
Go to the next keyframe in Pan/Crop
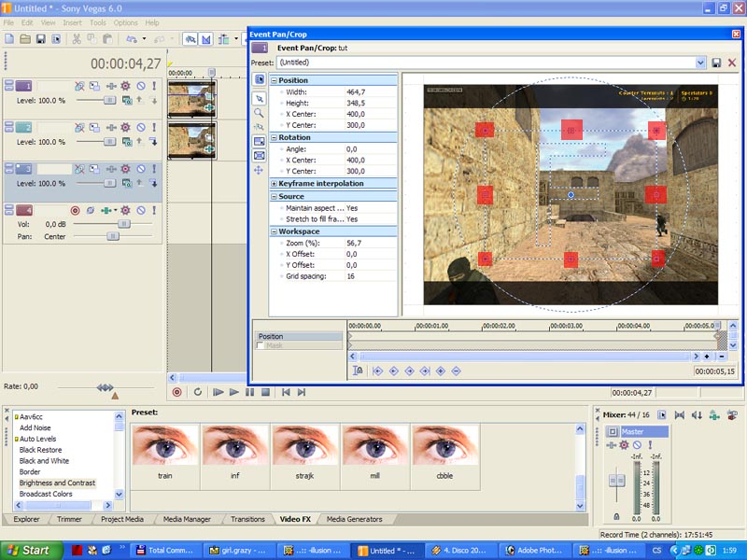click(x=409, y=371)
